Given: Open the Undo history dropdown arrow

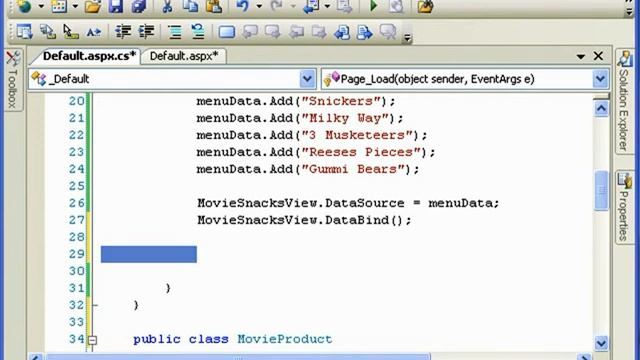Looking at the screenshot, I should (x=259, y=6).
